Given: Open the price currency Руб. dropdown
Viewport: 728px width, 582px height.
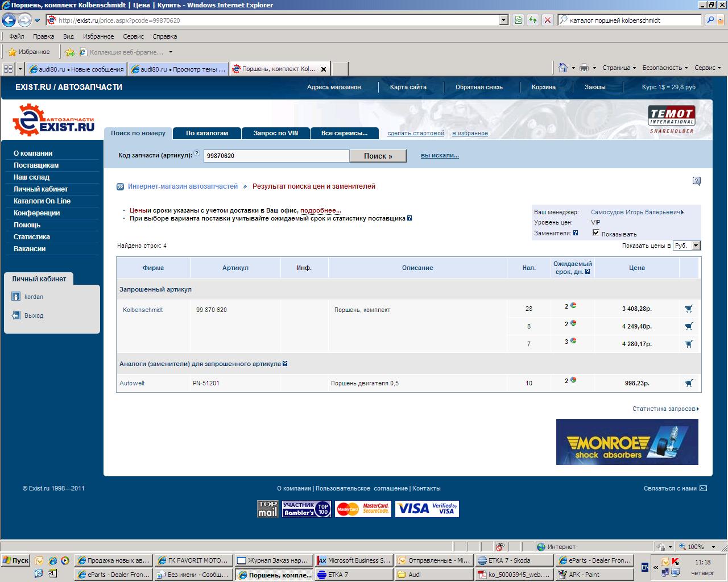Looking at the screenshot, I should [x=696, y=246].
